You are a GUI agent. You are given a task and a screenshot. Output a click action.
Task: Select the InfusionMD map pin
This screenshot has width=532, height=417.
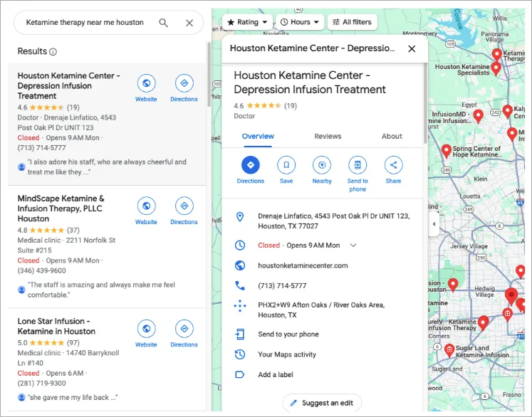coord(478,116)
